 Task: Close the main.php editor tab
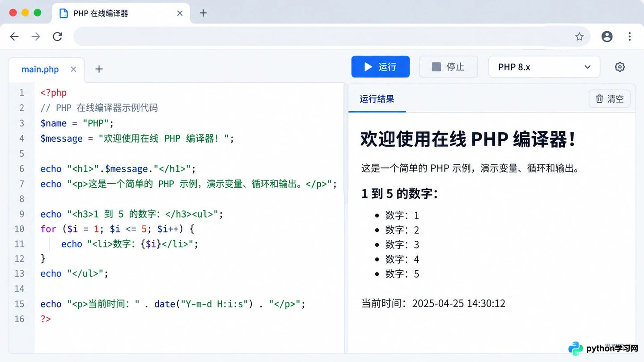click(x=74, y=69)
